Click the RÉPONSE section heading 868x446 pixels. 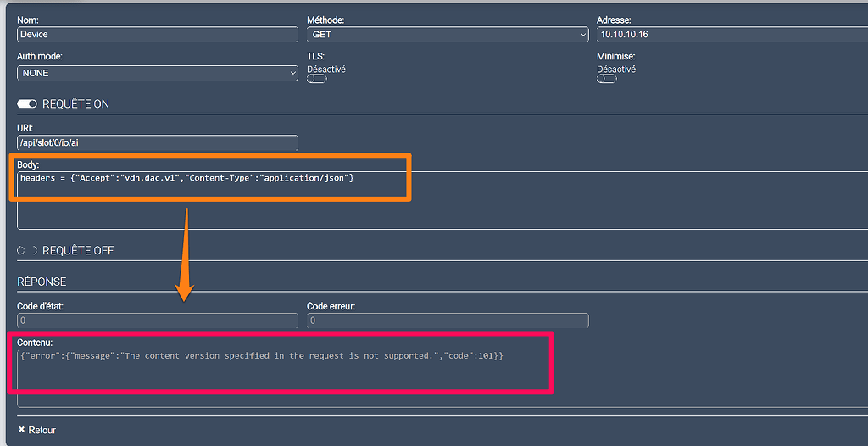(42, 282)
